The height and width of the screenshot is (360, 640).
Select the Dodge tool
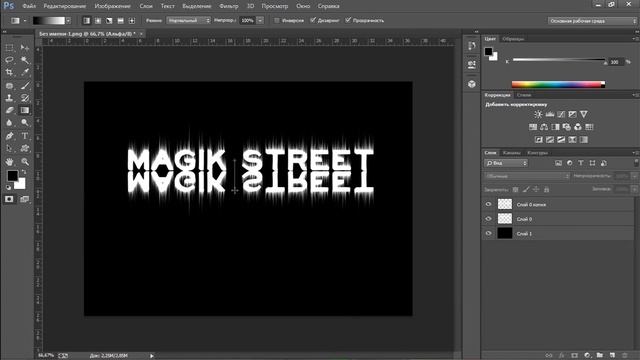24,123
